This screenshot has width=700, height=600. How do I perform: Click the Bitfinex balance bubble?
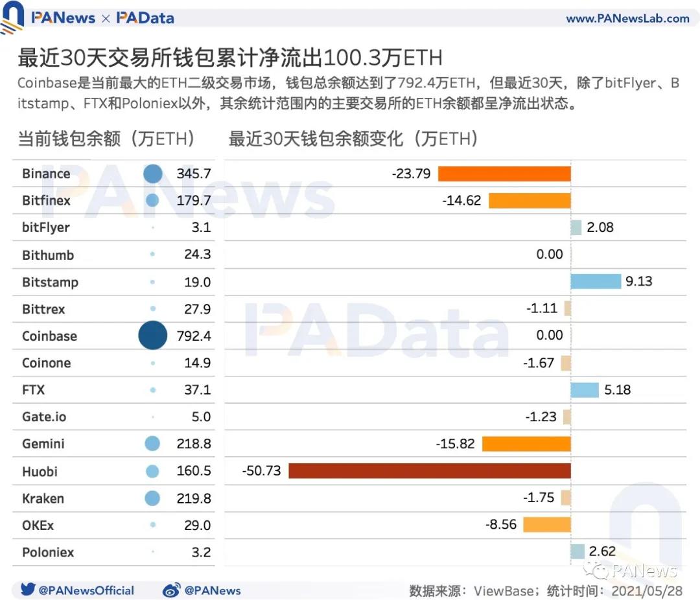click(x=152, y=200)
